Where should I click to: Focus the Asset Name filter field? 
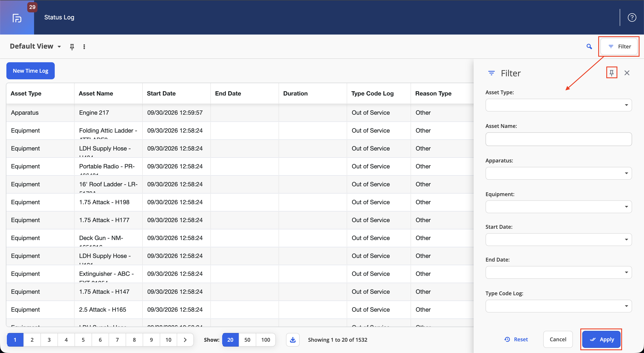[x=559, y=139]
